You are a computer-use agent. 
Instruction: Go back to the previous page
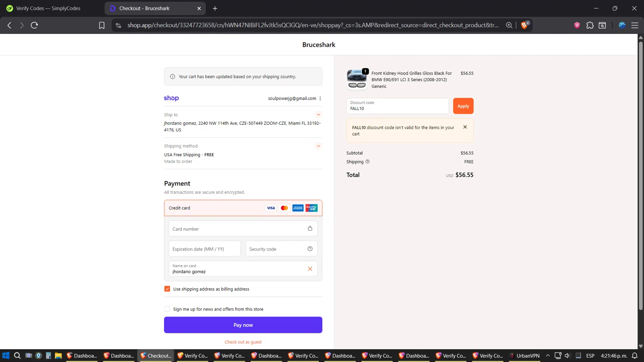click(x=9, y=25)
